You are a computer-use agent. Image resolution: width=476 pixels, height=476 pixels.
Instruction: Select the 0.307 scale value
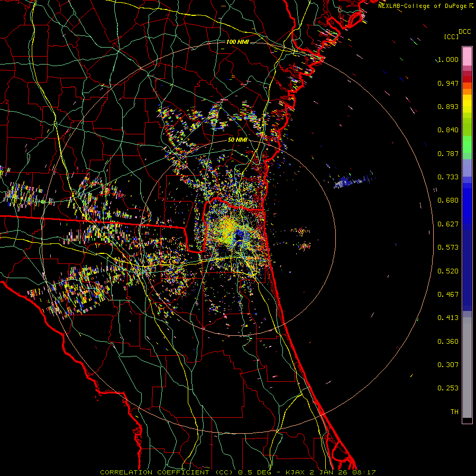tap(448, 365)
